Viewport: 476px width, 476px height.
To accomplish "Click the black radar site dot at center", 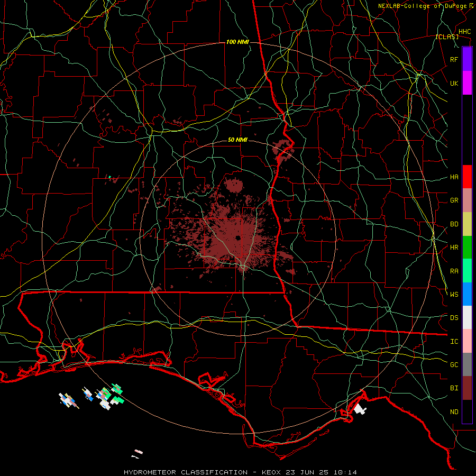I will pos(237,237).
